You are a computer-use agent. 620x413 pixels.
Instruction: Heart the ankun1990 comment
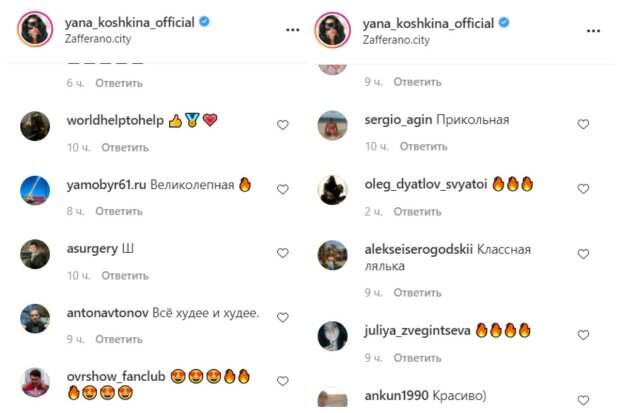tap(583, 400)
